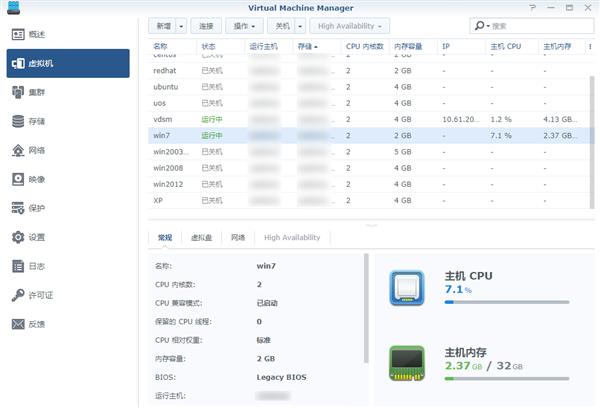Switch to the High Availability details tab
This screenshot has height=408, width=600.
[x=292, y=238]
